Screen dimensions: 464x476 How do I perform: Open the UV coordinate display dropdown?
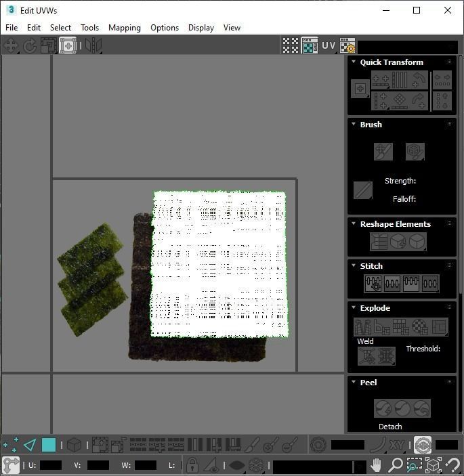click(329, 45)
